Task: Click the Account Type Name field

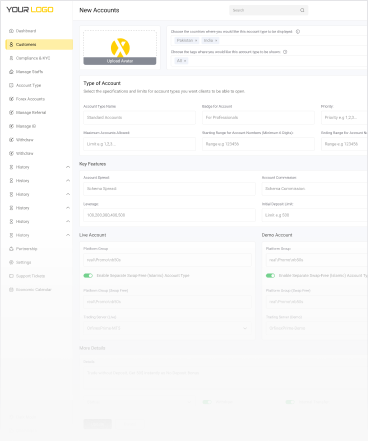Action: click(139, 117)
